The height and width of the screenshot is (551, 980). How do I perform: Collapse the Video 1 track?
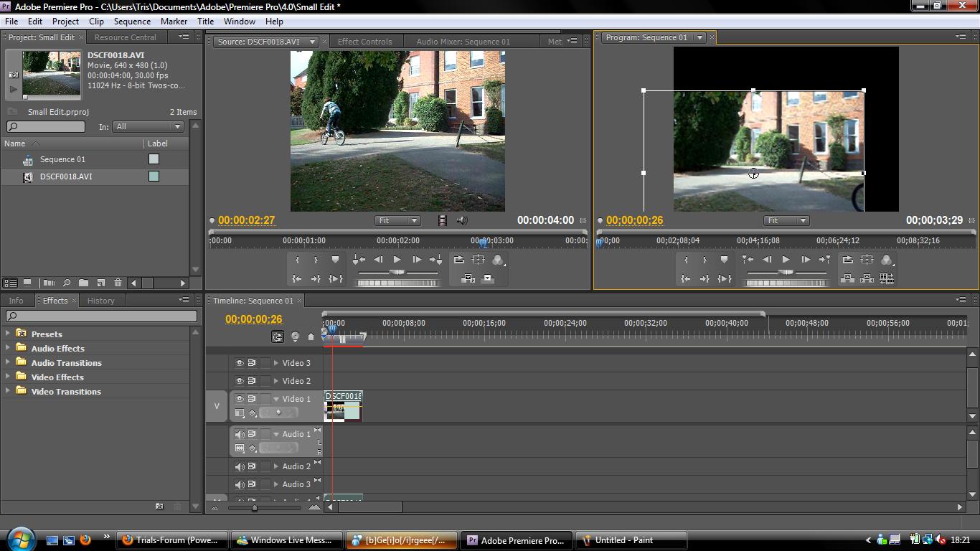tap(276, 399)
